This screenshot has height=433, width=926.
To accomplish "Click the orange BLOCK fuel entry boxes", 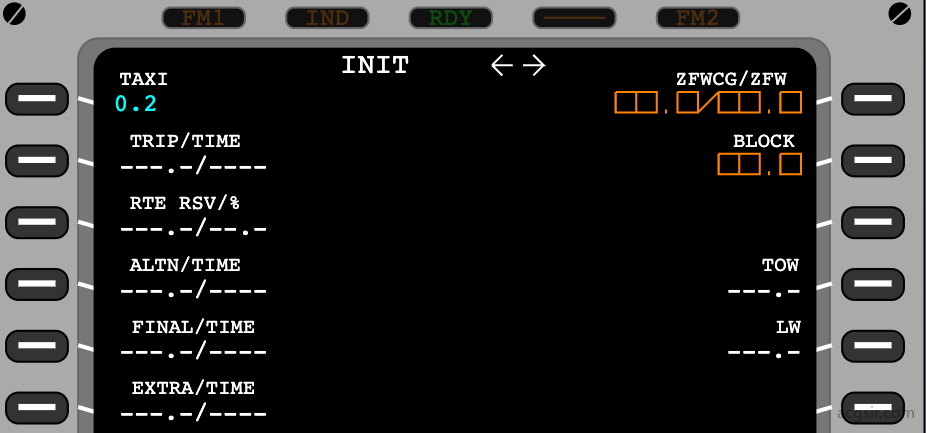I will [759, 164].
